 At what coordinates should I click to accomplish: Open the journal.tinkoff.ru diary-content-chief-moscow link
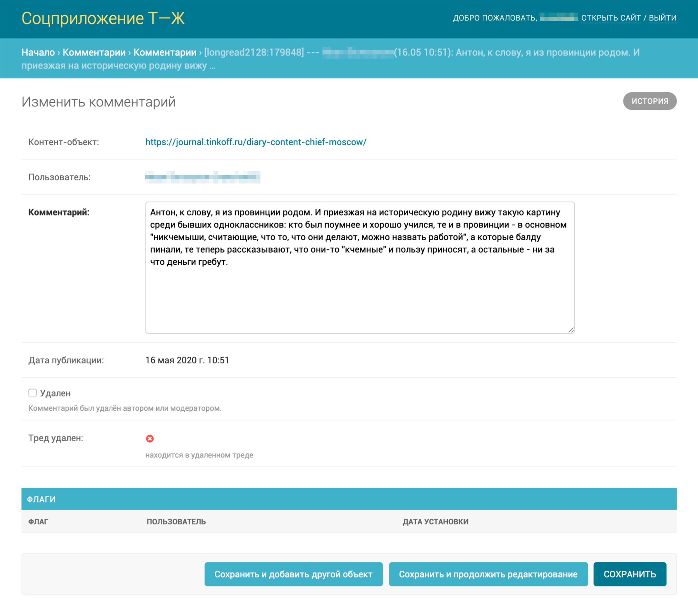point(256,142)
